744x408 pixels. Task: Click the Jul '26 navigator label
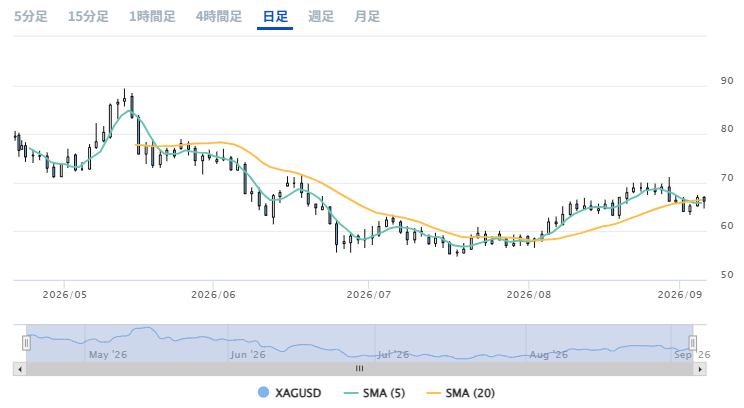[x=393, y=354]
